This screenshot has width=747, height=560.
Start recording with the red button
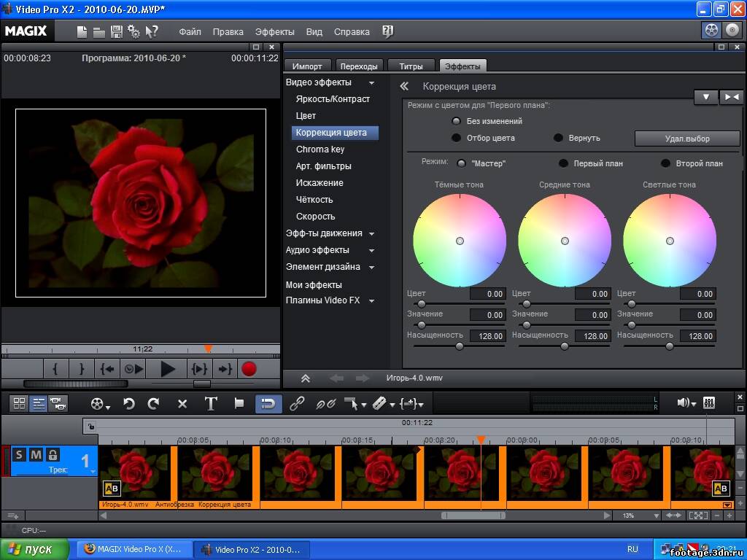click(249, 369)
